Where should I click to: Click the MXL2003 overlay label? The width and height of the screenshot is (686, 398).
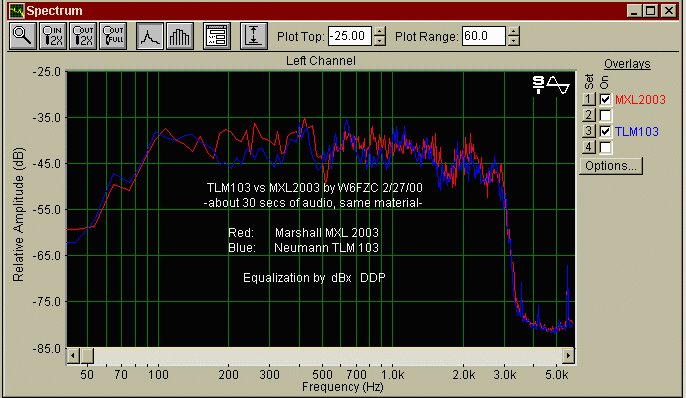pos(640,100)
